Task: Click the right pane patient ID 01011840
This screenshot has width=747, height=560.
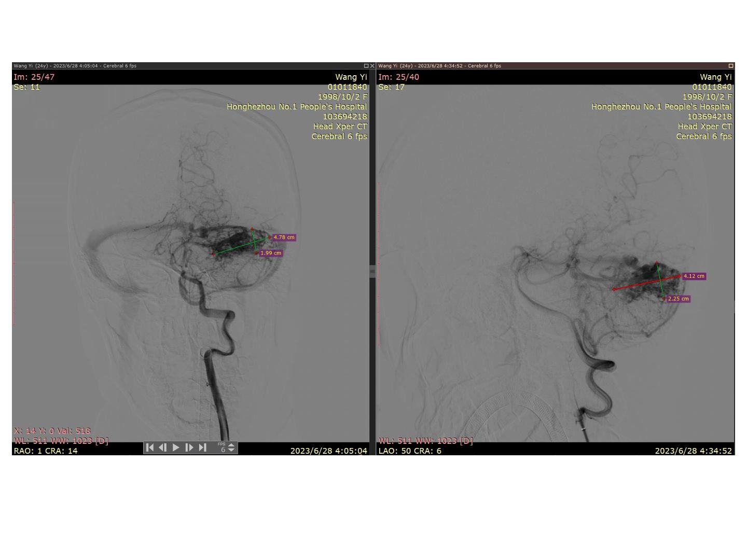Action: click(x=712, y=87)
